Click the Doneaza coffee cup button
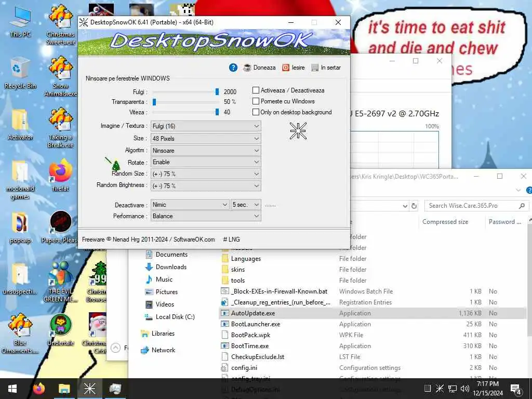532x399 pixels. pyautogui.click(x=260, y=68)
